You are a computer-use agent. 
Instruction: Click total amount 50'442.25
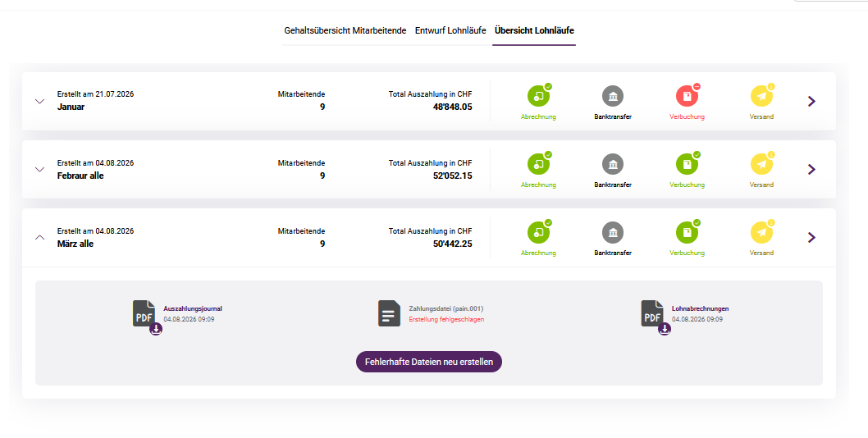pyautogui.click(x=453, y=244)
